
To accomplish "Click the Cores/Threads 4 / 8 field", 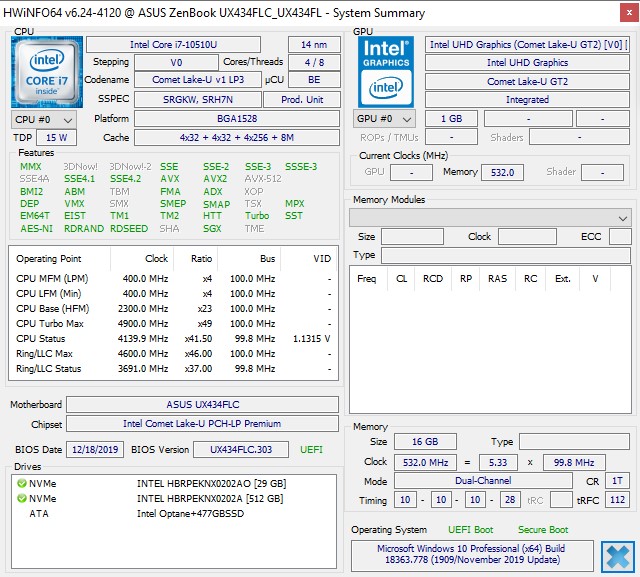I will point(314,62).
